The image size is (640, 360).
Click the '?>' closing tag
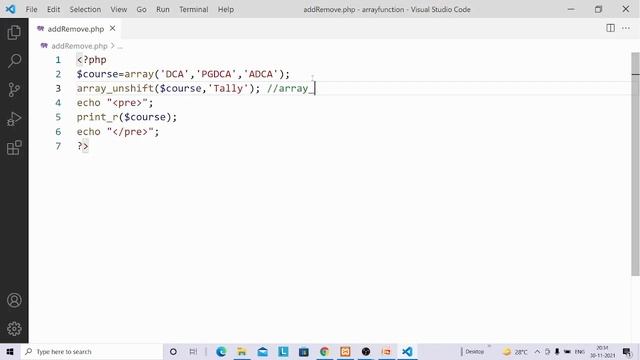(x=82, y=146)
